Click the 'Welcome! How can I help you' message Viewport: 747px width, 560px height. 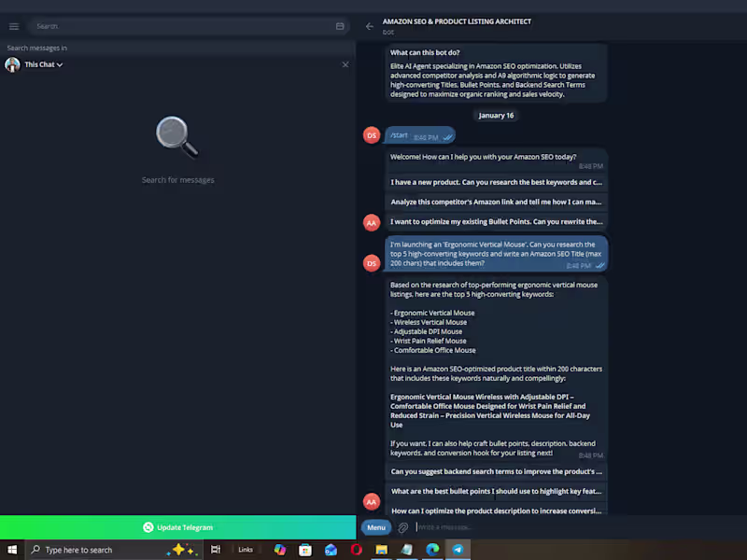pos(496,161)
